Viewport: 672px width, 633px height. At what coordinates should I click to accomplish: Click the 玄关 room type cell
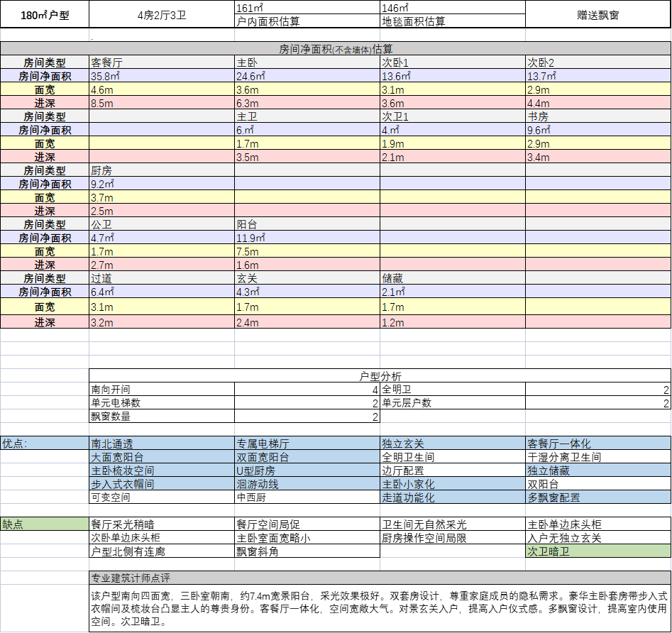307,278
